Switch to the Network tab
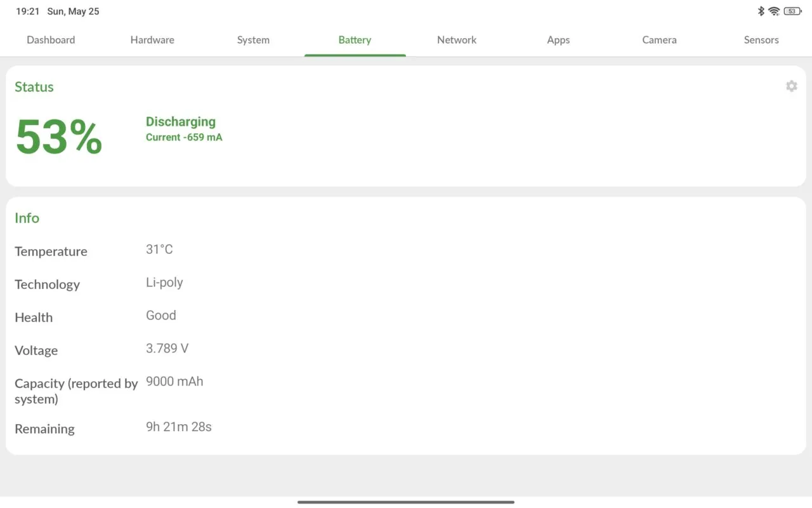This screenshot has height=508, width=812. pos(457,40)
